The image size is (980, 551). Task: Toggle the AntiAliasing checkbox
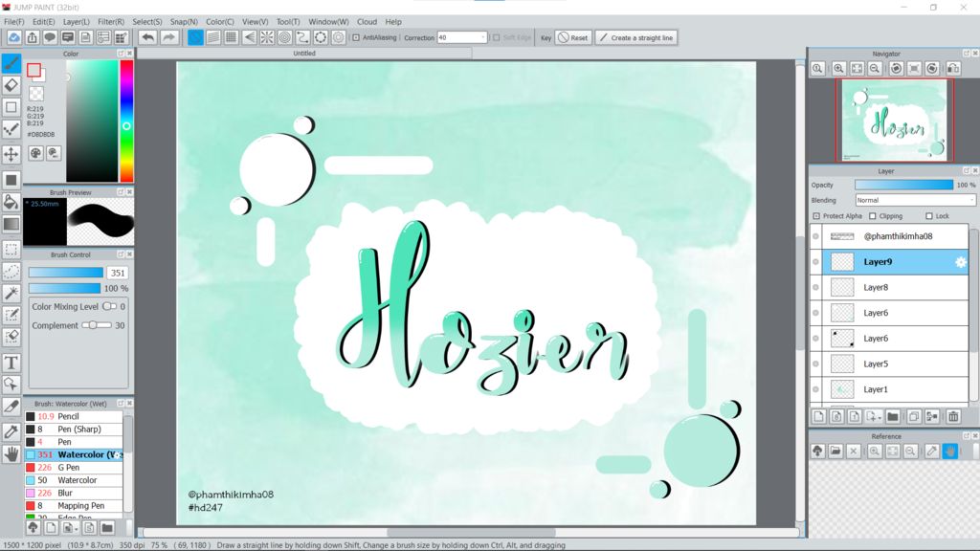click(x=356, y=37)
